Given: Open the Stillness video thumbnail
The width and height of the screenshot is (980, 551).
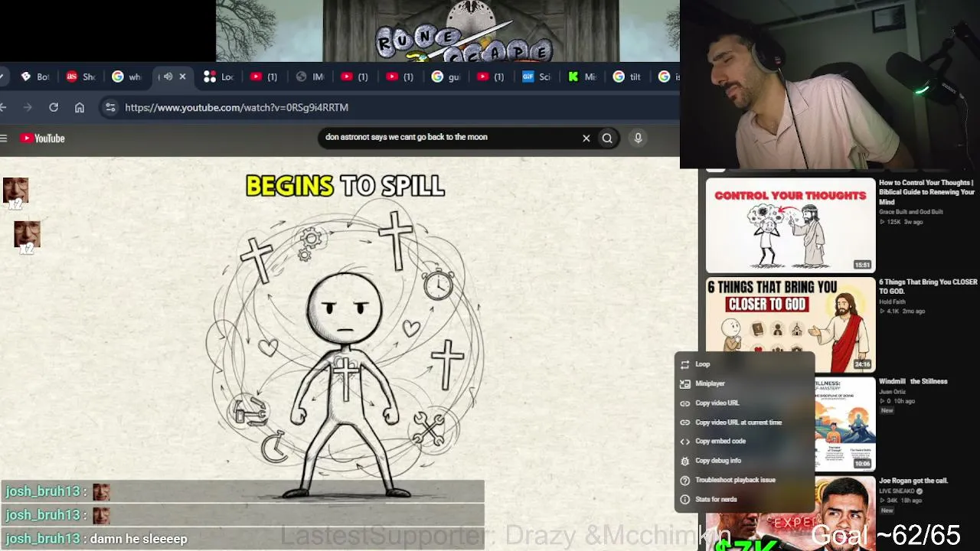Looking at the screenshot, I should [844, 423].
